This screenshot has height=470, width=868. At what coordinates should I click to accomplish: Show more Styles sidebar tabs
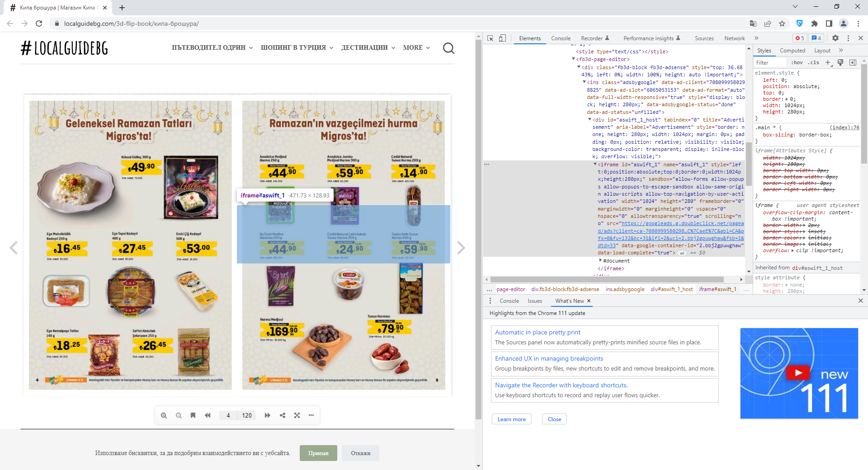click(x=841, y=50)
